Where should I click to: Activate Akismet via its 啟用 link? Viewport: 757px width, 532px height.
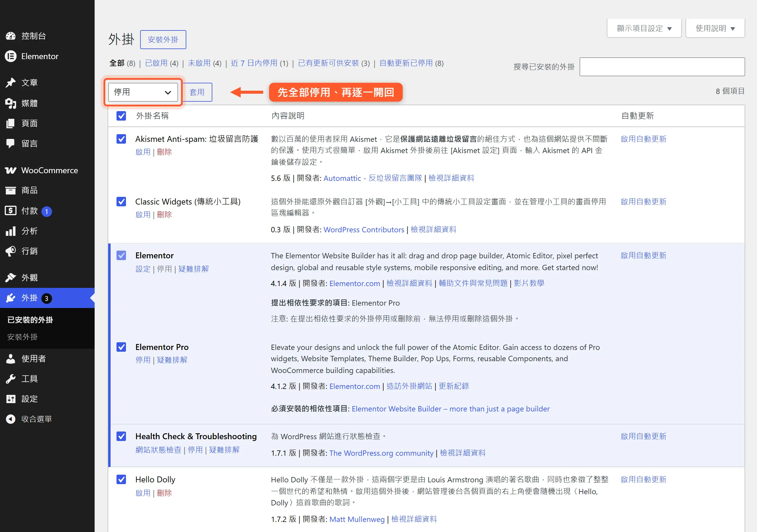pyautogui.click(x=143, y=152)
